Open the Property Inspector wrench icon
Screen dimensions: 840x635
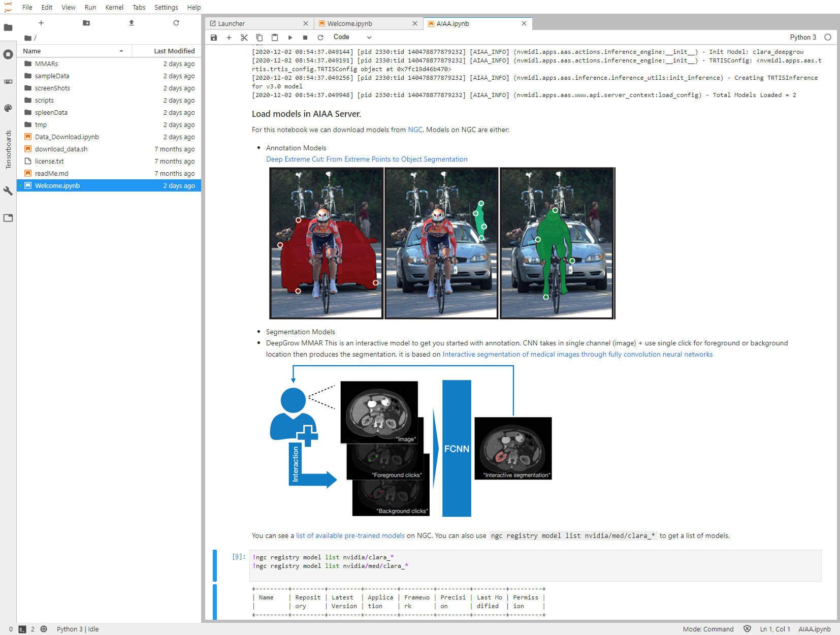click(8, 191)
